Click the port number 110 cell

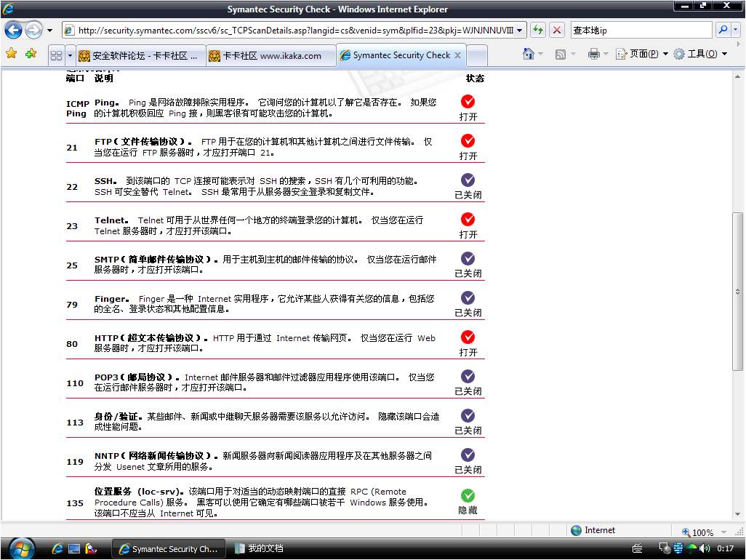point(75,383)
